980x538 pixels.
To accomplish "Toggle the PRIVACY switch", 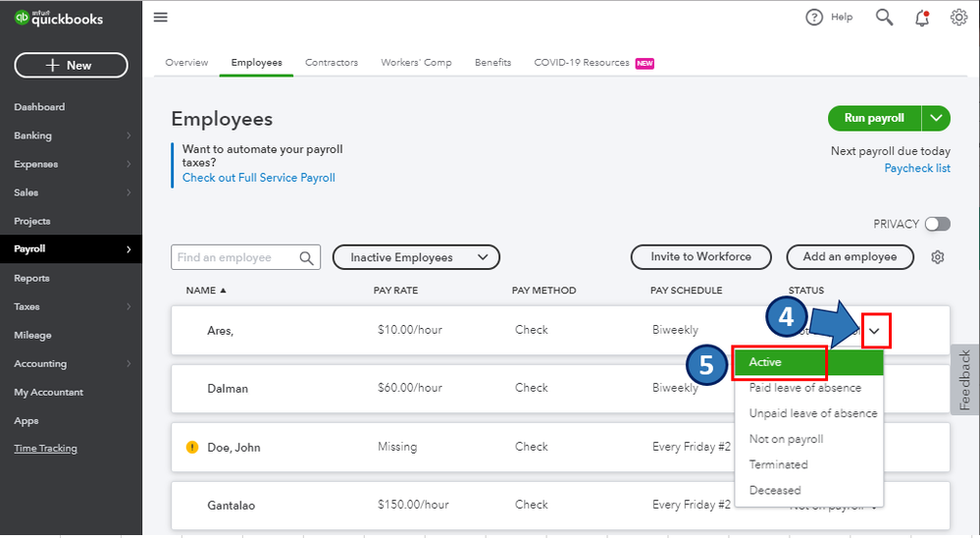I will coord(937,224).
